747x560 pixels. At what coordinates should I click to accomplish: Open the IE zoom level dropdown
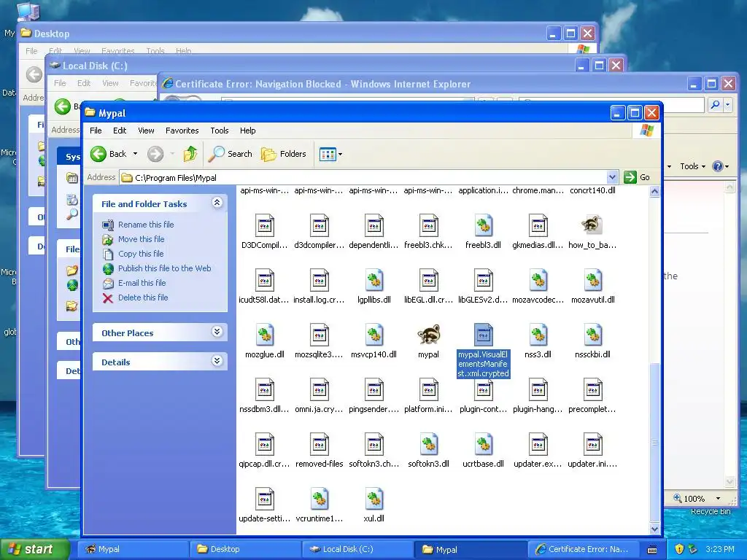[718, 499]
